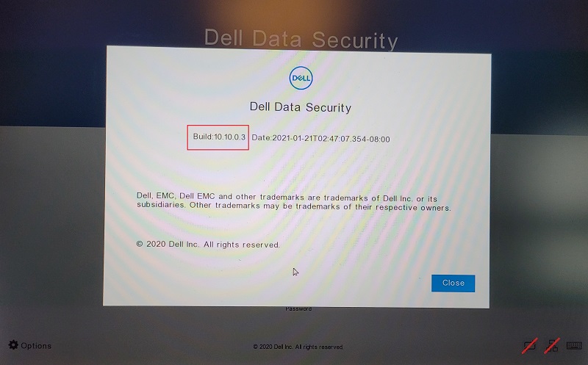This screenshot has width=588, height=365.
Task: Click the footer copyright text at screen bottom
Action: (x=298, y=347)
